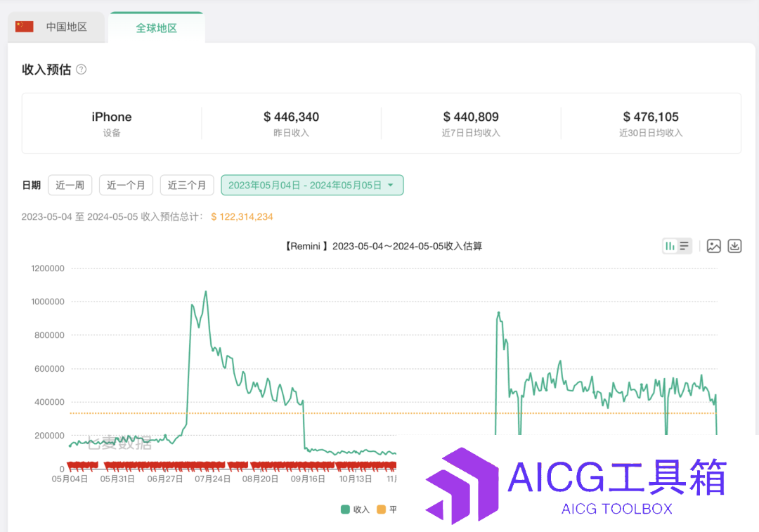Switch to list data view icon
759x532 pixels.
[x=685, y=246]
